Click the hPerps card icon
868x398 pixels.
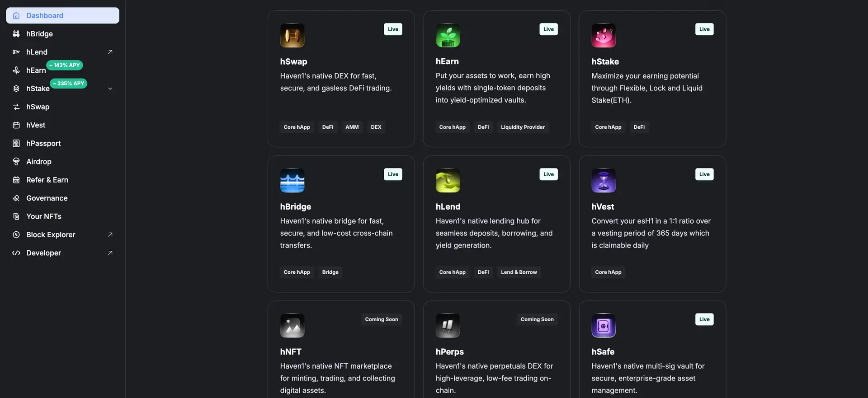(448, 325)
